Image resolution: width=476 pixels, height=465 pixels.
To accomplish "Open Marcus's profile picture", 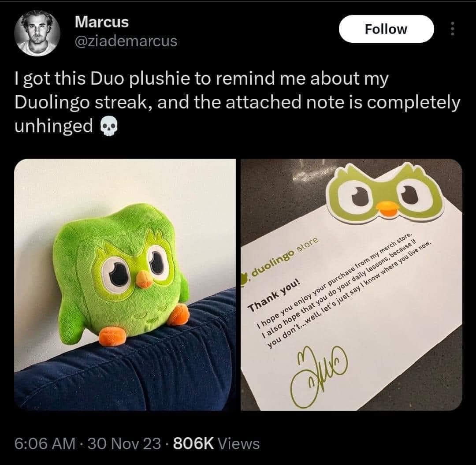I will click(37, 33).
